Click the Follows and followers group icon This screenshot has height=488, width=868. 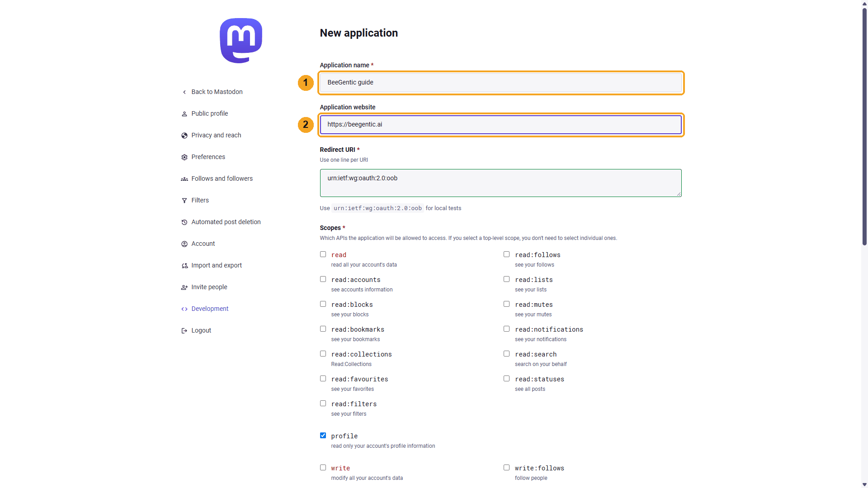click(x=184, y=179)
